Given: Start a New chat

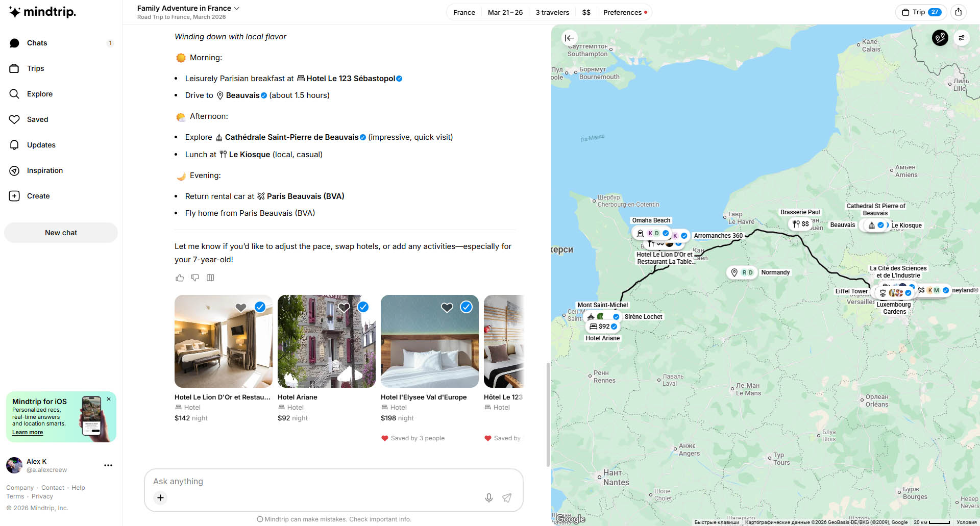Looking at the screenshot, I should 61,233.
